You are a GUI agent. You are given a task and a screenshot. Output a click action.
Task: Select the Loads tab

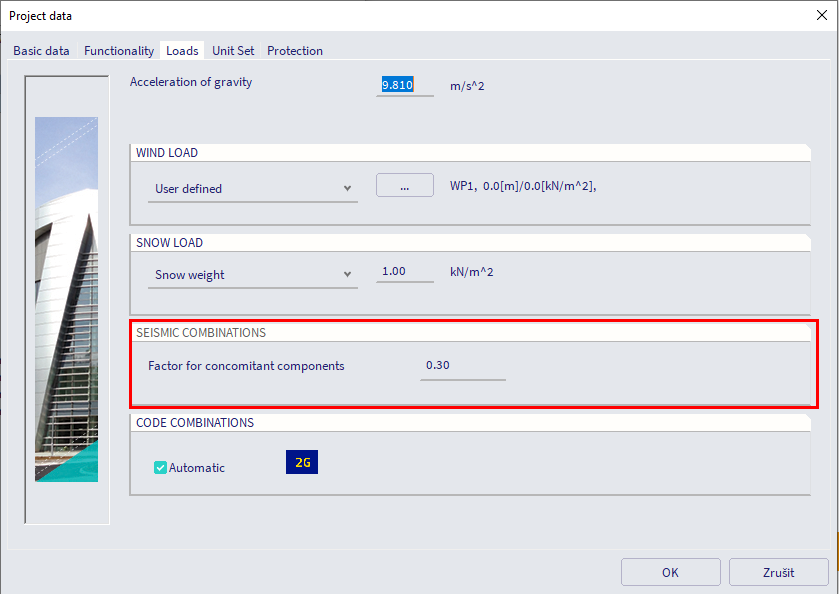point(182,51)
